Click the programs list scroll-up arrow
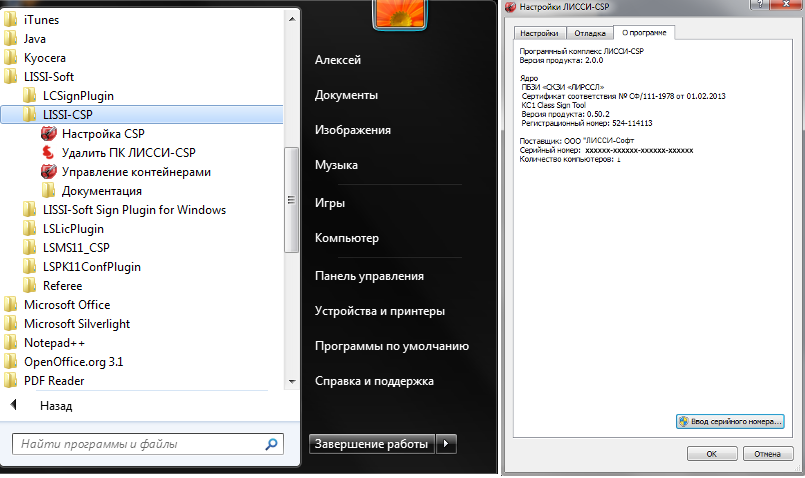This screenshot has height=478, width=805. point(292,20)
